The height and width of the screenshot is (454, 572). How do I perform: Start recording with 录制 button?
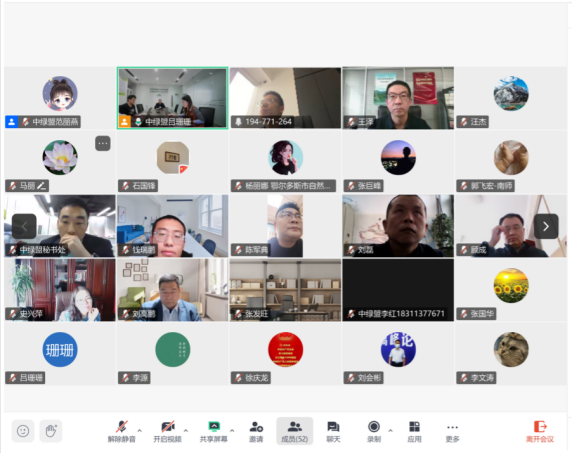(x=374, y=431)
